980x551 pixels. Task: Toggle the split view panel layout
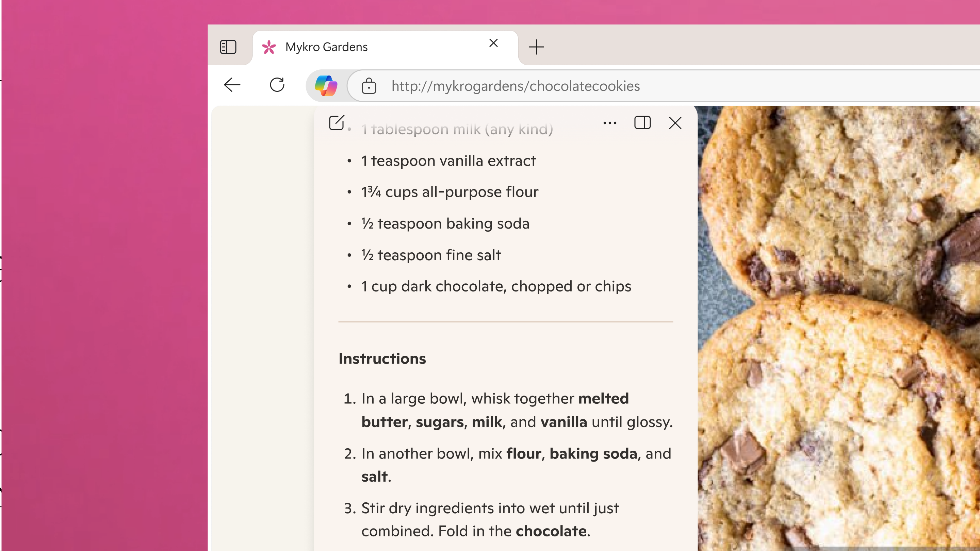point(642,123)
